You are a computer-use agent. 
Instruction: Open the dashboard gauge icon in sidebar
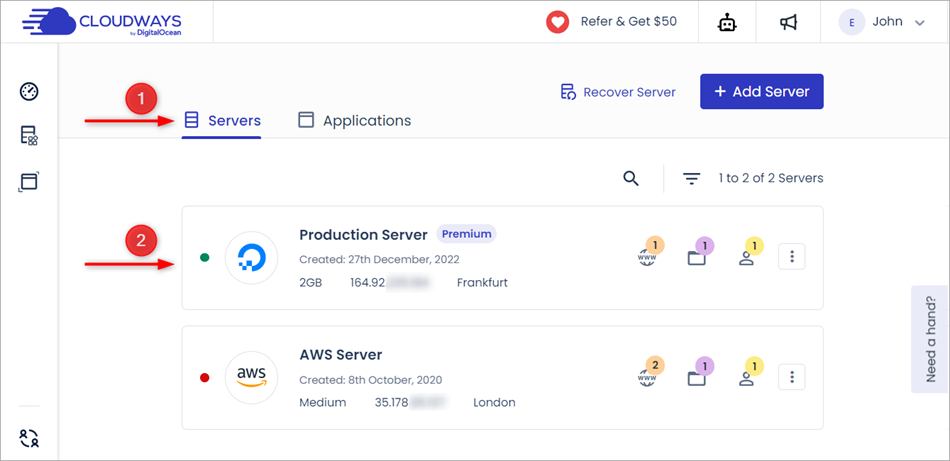(29, 92)
